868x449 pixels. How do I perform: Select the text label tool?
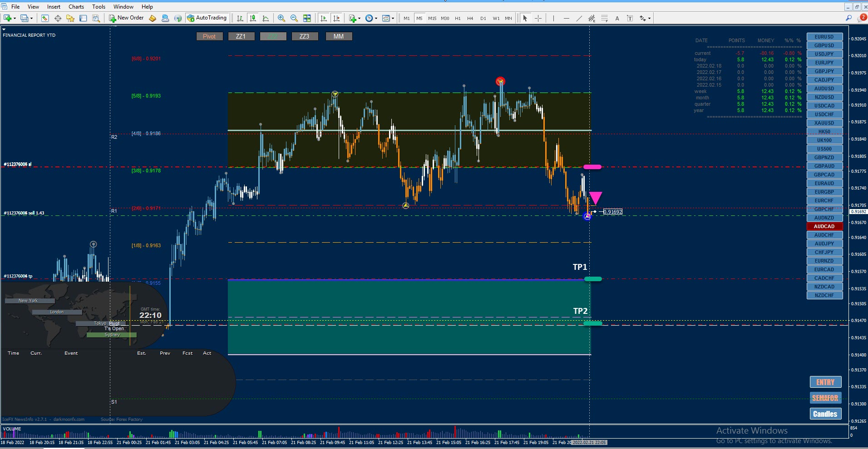[630, 18]
